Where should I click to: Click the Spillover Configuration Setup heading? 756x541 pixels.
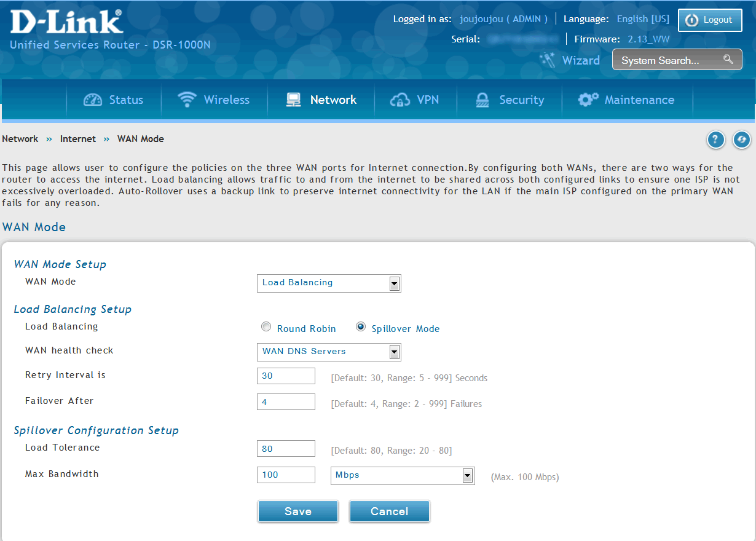96,430
